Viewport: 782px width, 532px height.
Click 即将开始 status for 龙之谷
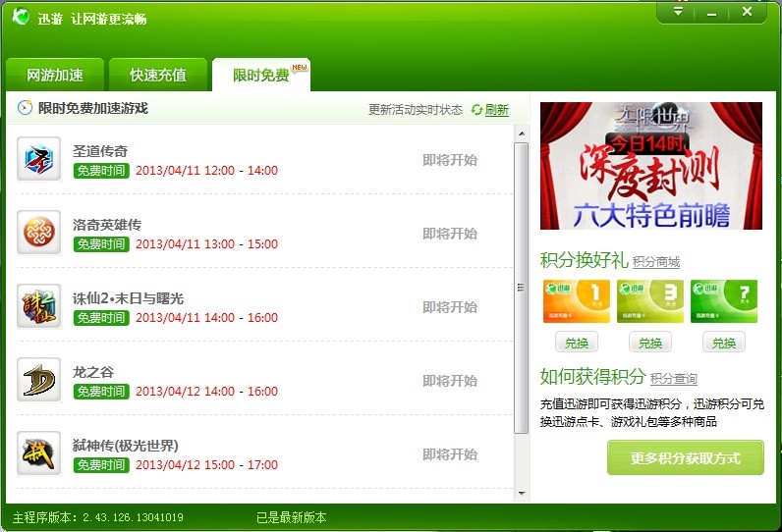coord(450,381)
